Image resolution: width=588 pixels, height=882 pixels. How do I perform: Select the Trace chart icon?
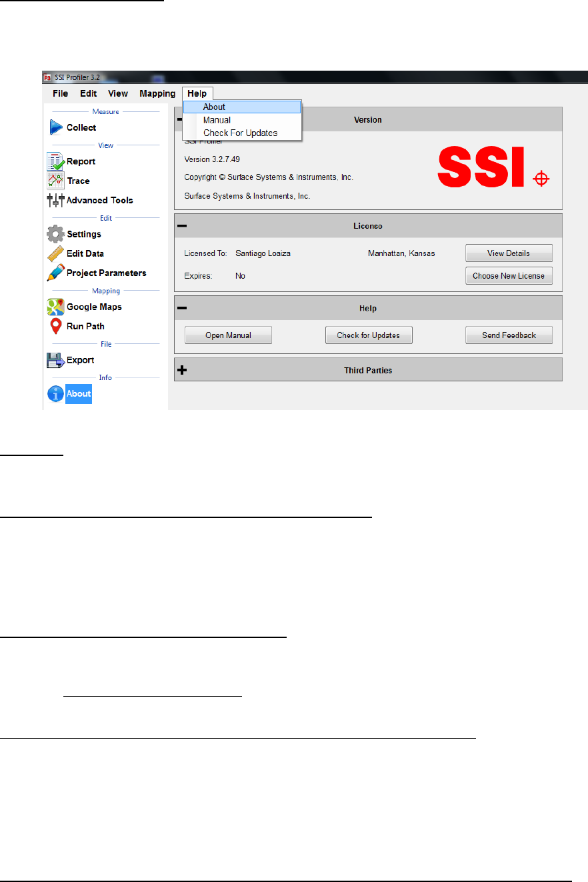pyautogui.click(x=55, y=181)
